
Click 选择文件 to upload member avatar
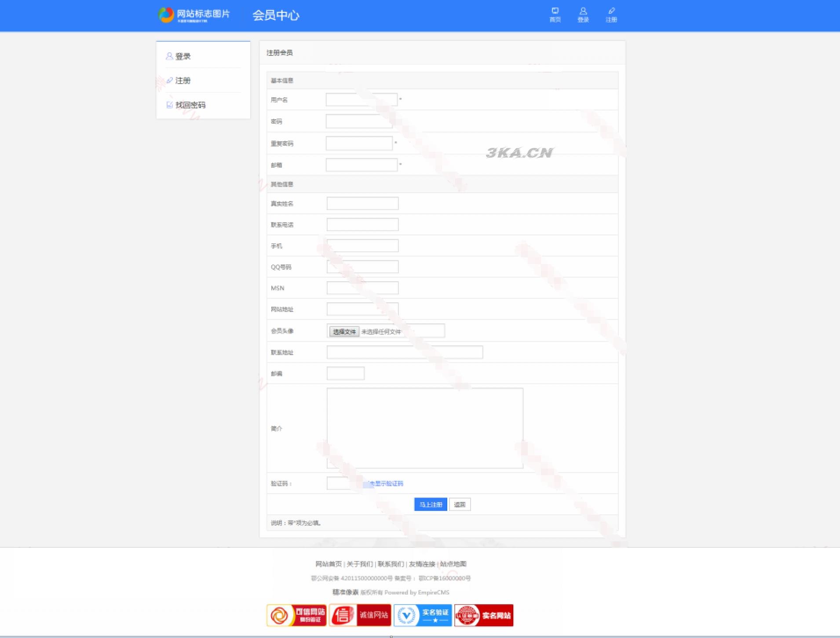(345, 331)
